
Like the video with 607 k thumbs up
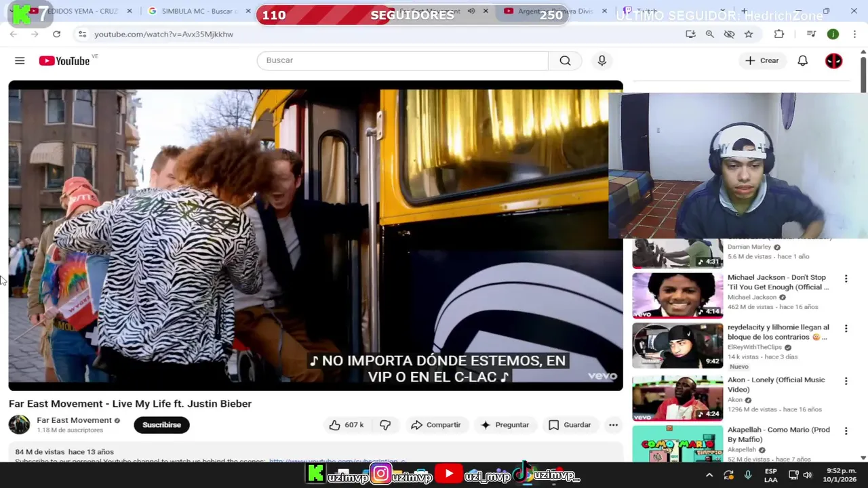tap(347, 425)
